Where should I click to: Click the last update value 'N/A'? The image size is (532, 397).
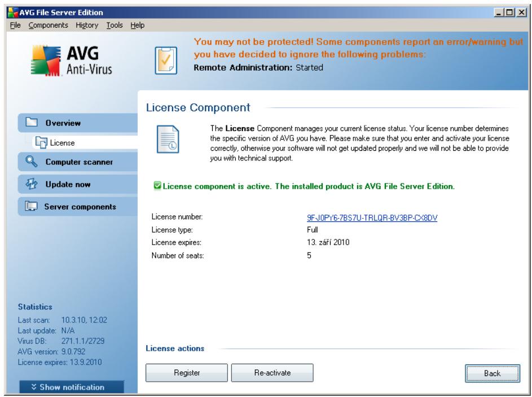coord(68,330)
